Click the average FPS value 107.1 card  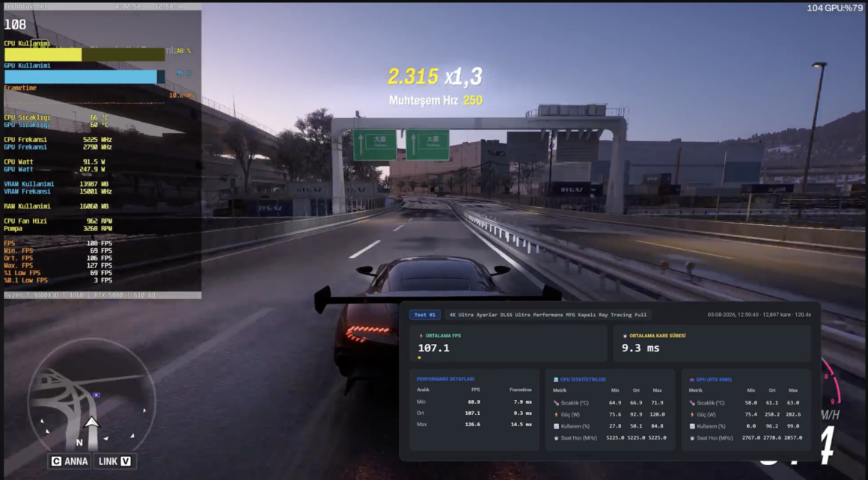point(508,343)
